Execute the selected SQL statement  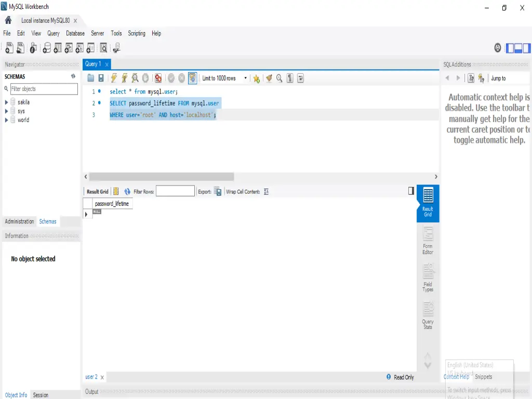[114, 78]
